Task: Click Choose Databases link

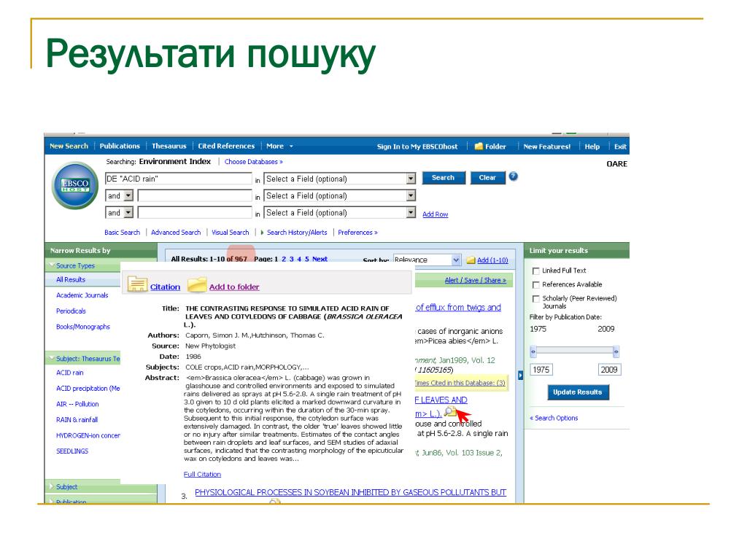Action: (253, 162)
